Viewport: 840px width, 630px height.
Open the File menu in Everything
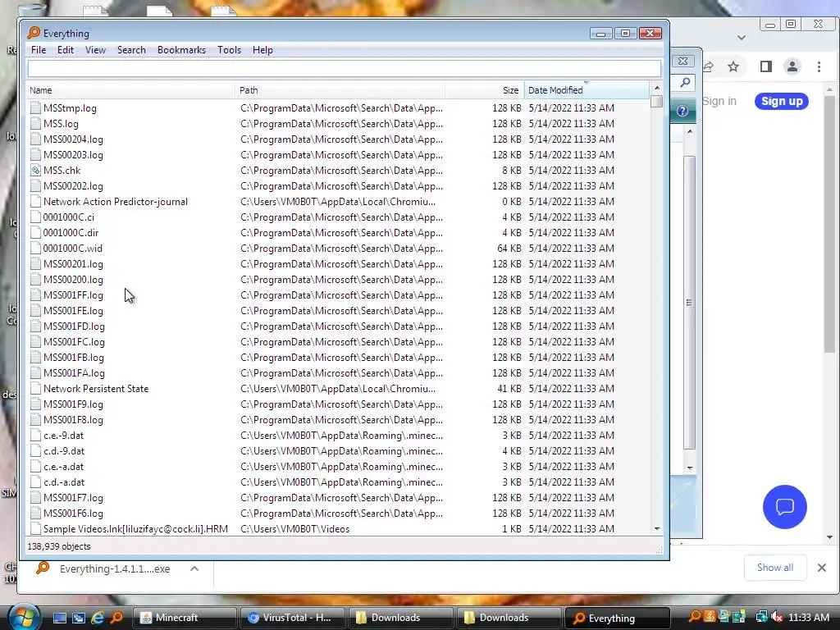pos(38,50)
